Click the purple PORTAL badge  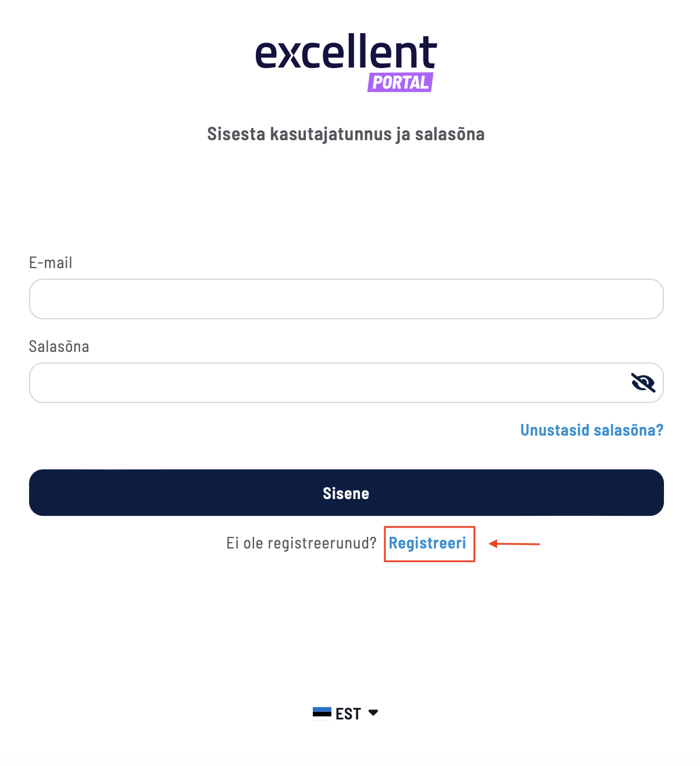click(x=401, y=83)
